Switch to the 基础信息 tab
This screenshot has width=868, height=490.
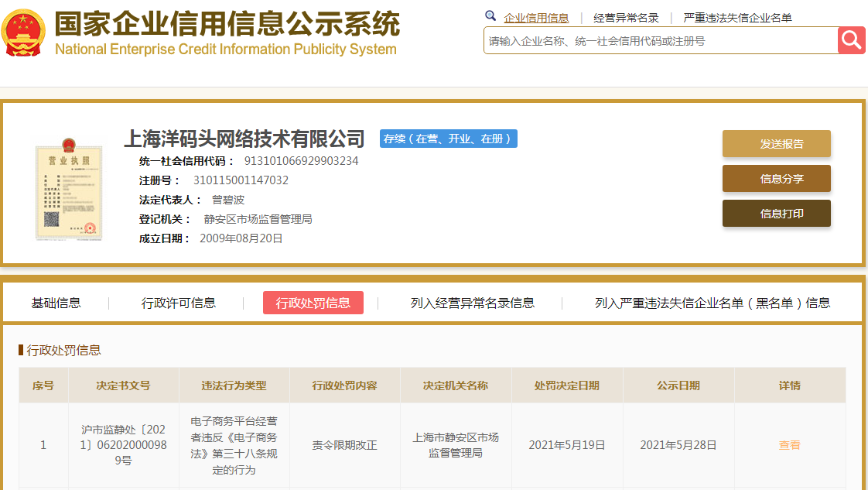point(56,303)
